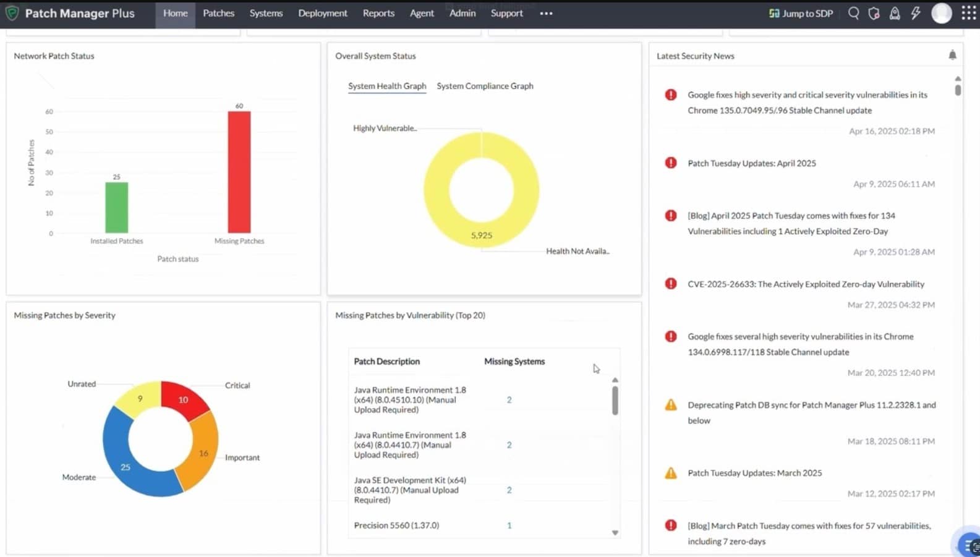
Task: Switch to System Compliance Graph tab
Action: click(x=485, y=86)
